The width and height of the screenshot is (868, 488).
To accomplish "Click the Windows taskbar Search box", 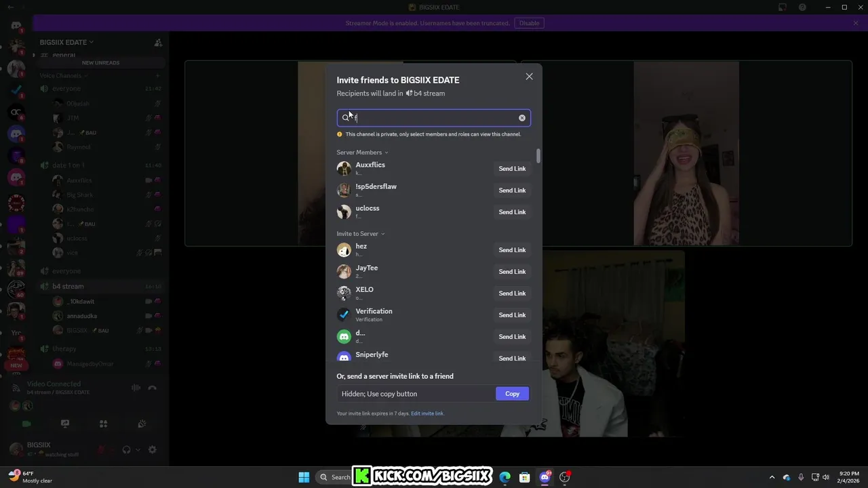I will point(335,477).
